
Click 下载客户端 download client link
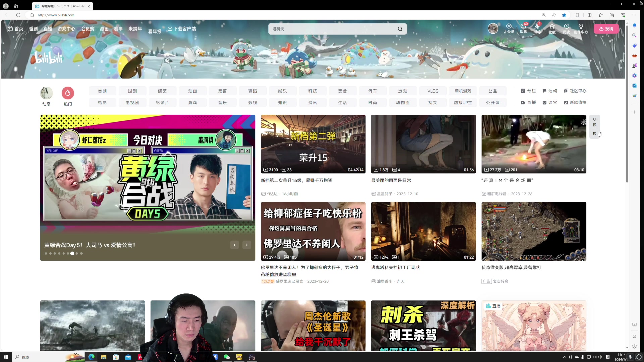(x=181, y=29)
